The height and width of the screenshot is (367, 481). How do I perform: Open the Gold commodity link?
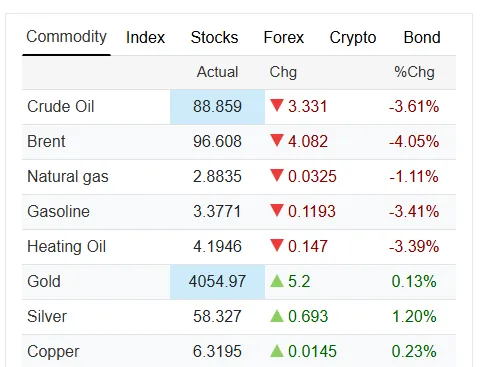click(x=44, y=281)
